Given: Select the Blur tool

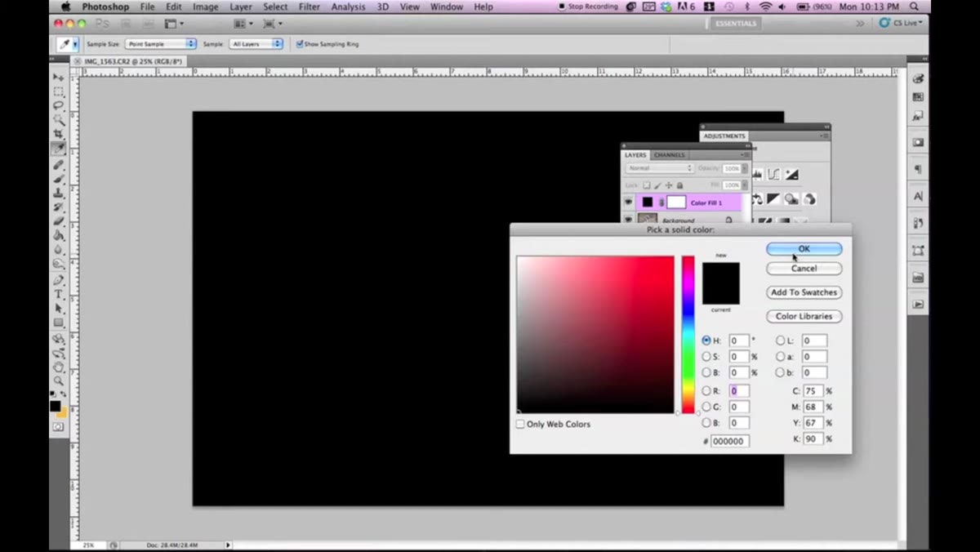Looking at the screenshot, I should (59, 249).
